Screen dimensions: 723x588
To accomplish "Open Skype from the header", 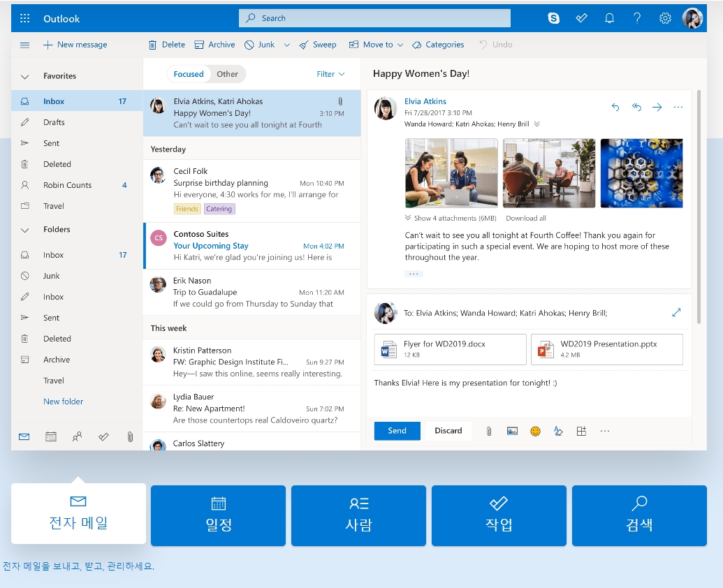I will tap(553, 18).
